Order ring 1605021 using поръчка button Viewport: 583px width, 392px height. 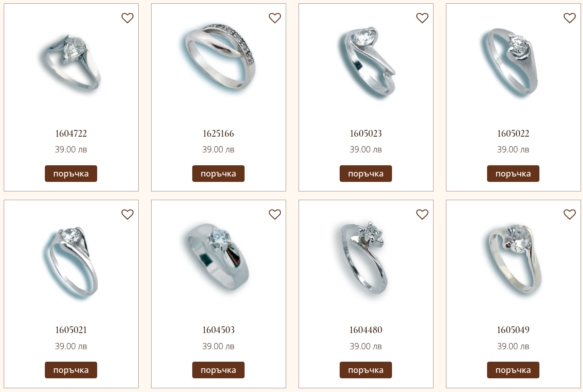(x=71, y=370)
